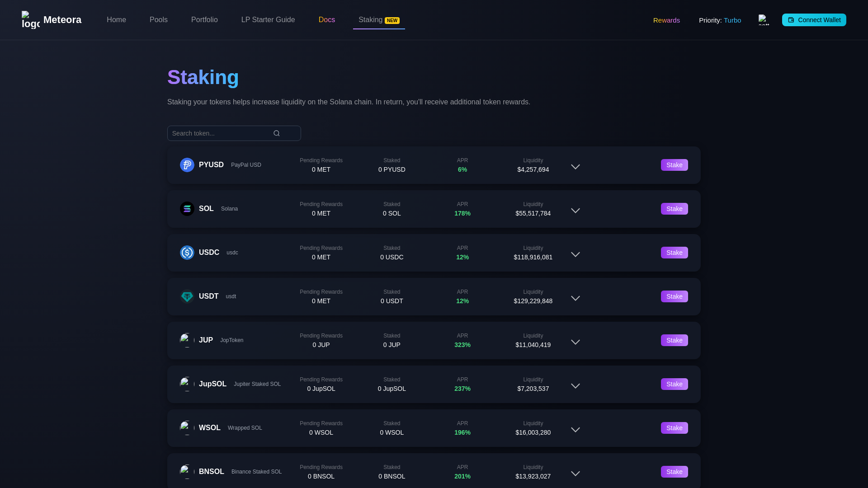Select the JUP APR value 323%

point(462,345)
